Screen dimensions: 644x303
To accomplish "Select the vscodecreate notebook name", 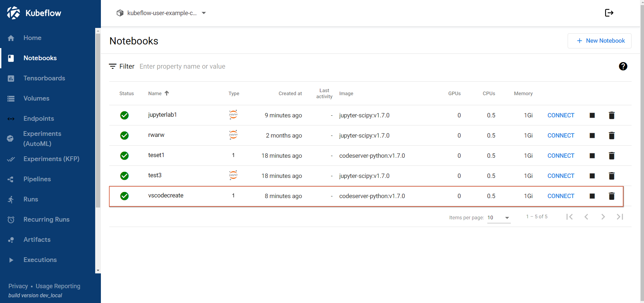I will click(166, 195).
